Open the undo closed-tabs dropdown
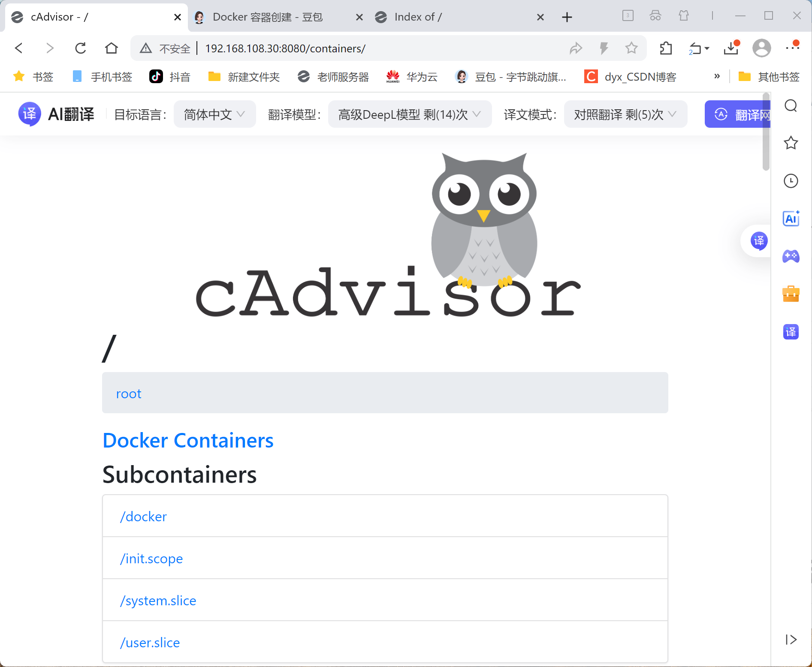This screenshot has height=667, width=812. coord(699,48)
